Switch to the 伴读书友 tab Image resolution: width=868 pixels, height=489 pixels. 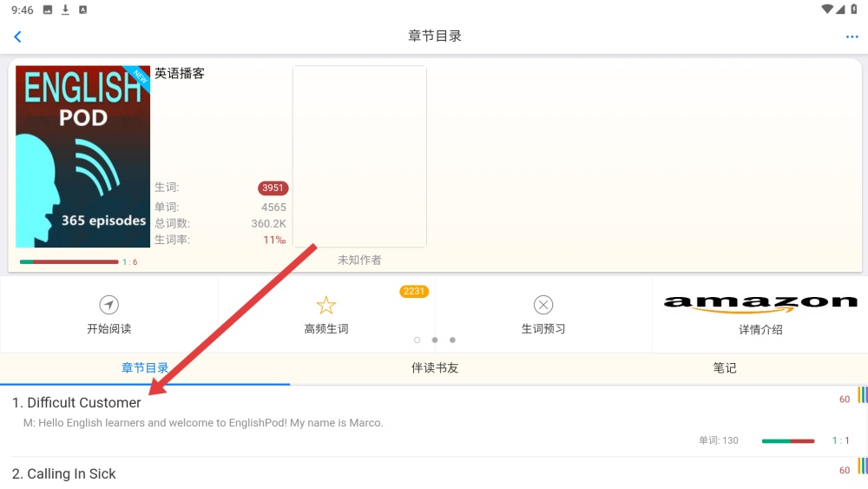pyautogui.click(x=434, y=368)
